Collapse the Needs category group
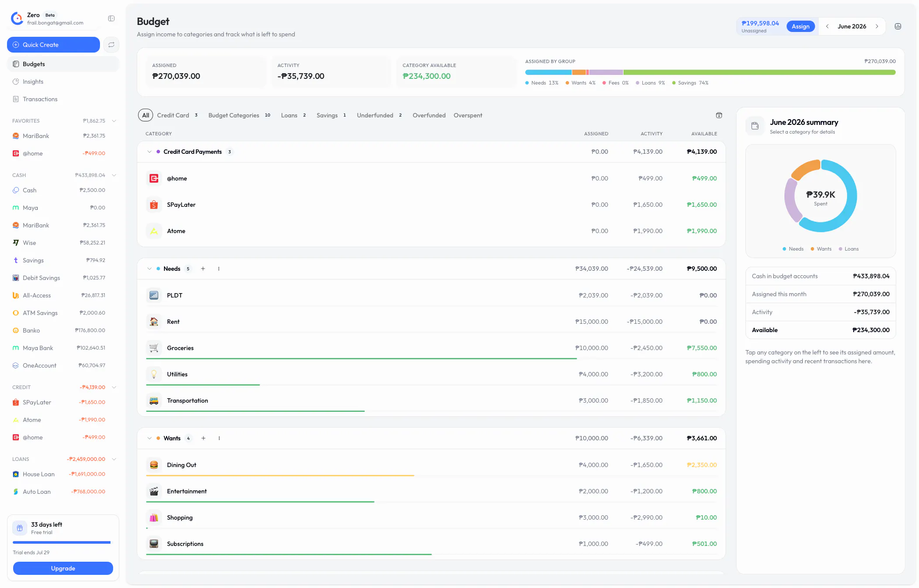Screen dimensions: 919x588 [x=150, y=269]
